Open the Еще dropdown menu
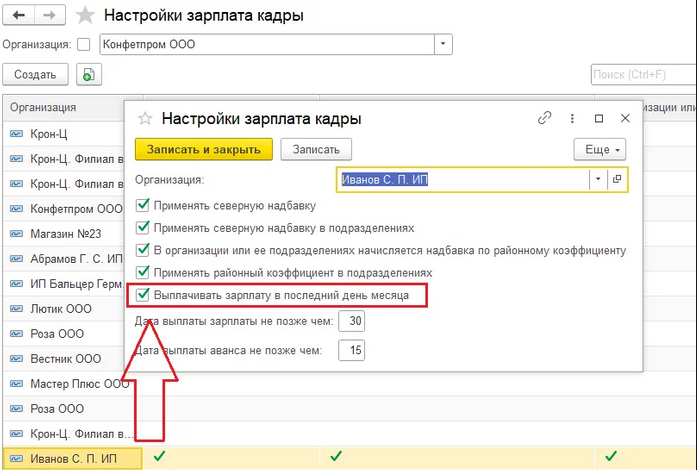Viewport: 697px width, 470px height. 600,149
